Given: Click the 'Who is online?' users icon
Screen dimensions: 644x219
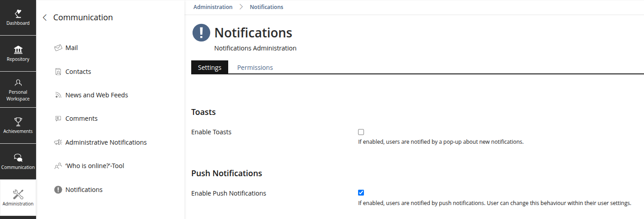Looking at the screenshot, I should 58,166.
